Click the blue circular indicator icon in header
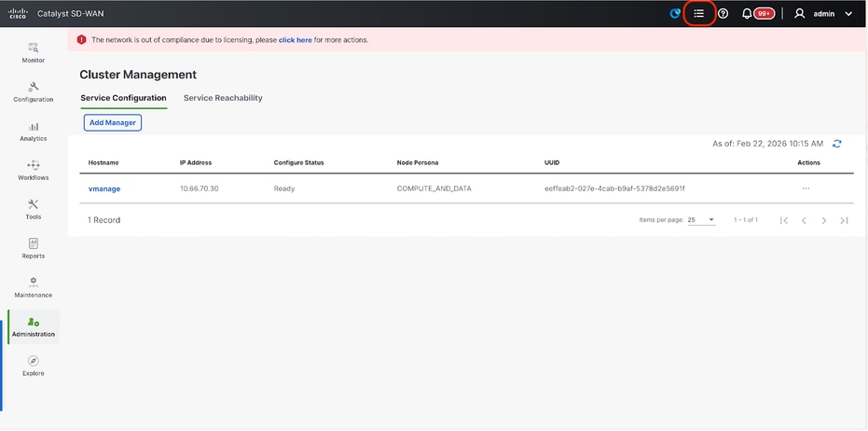The image size is (868, 431). (x=675, y=14)
